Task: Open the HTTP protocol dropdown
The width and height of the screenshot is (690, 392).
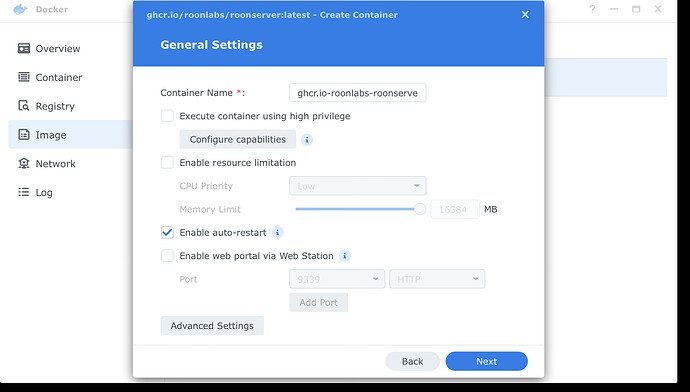Action: coord(437,279)
